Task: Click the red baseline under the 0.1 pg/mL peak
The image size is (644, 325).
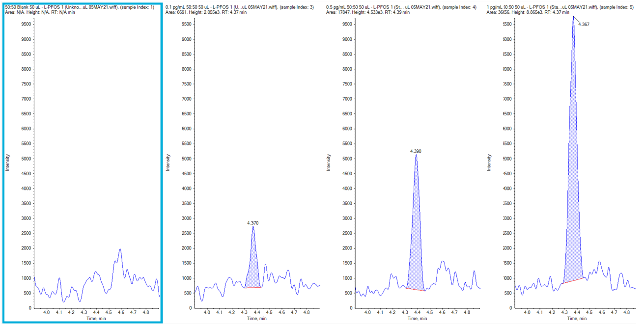Action: point(253,288)
